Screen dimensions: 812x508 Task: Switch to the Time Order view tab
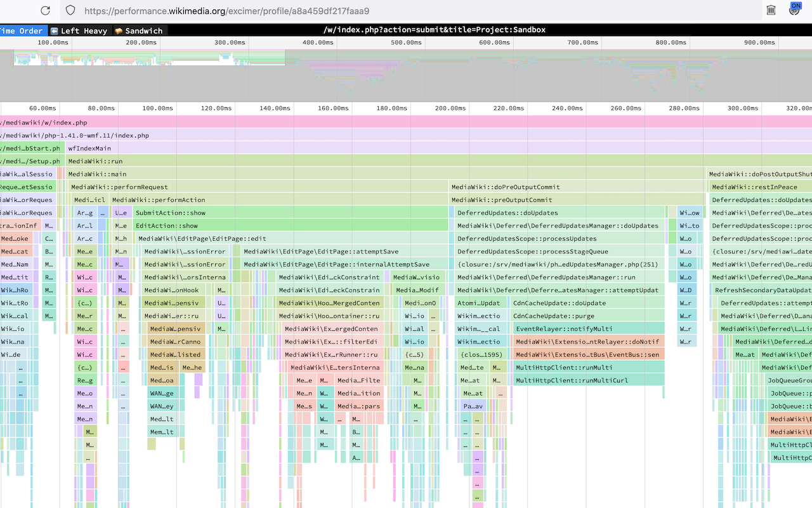[22, 30]
